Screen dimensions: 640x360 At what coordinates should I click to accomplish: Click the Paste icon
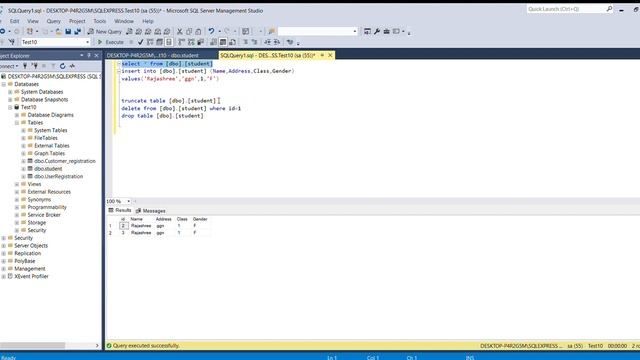point(198,31)
